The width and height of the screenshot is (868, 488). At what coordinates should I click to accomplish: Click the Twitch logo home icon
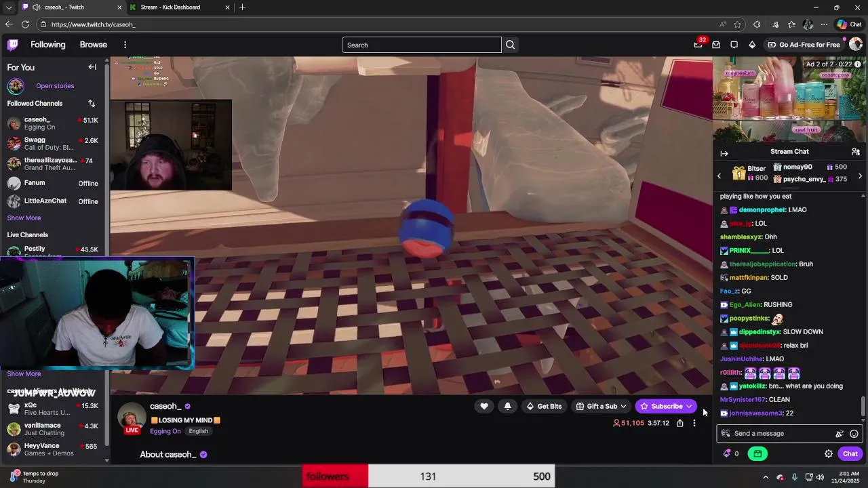[12, 45]
